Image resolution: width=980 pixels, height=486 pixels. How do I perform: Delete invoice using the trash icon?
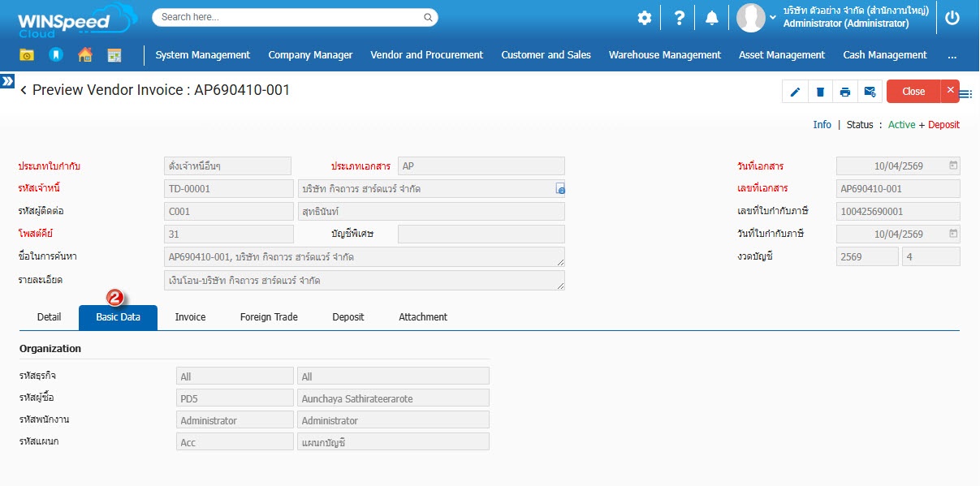820,92
